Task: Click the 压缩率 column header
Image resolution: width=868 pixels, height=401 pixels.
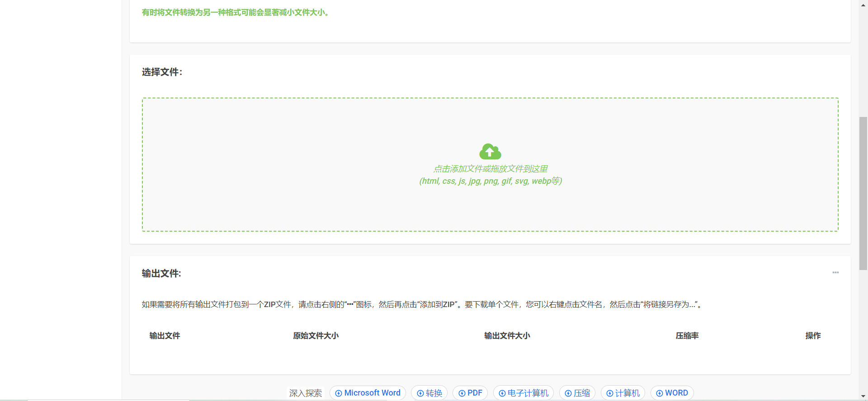Action: pos(687,336)
